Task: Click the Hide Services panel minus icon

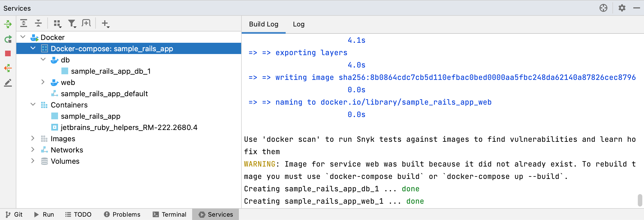Action: pyautogui.click(x=637, y=8)
